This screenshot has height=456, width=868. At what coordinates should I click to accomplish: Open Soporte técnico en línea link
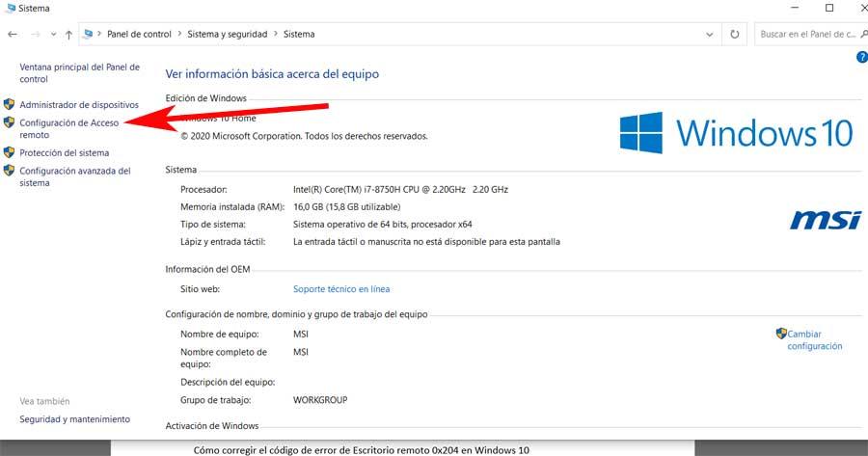pyautogui.click(x=341, y=289)
